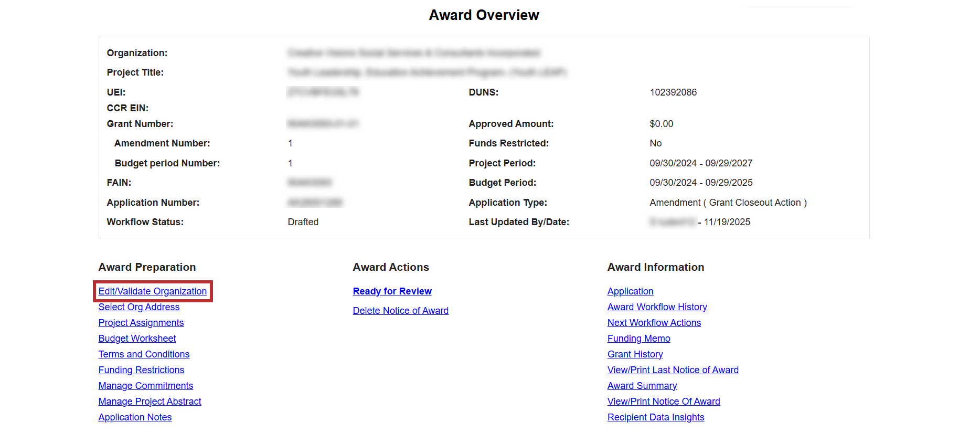Open the Funding Memo link

pyautogui.click(x=638, y=339)
